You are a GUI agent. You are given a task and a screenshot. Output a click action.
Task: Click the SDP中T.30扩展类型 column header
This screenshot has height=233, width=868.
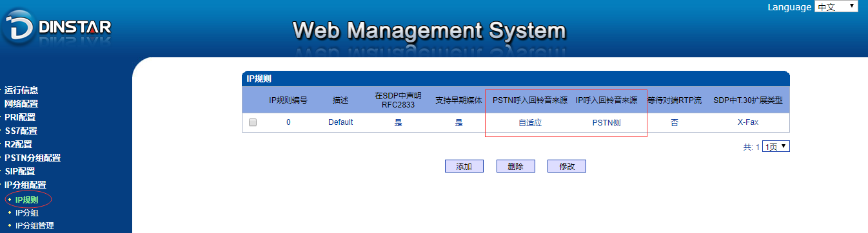(x=748, y=100)
